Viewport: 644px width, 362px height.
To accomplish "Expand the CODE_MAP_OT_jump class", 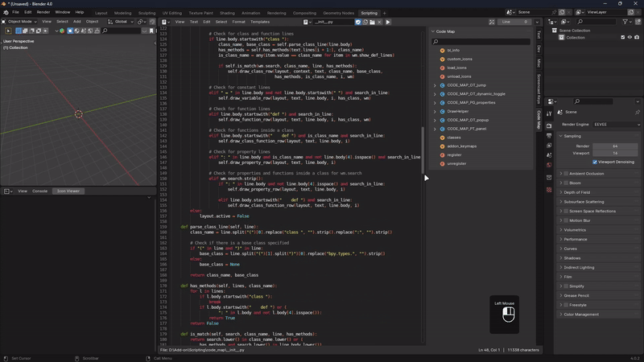I will pyautogui.click(x=435, y=85).
